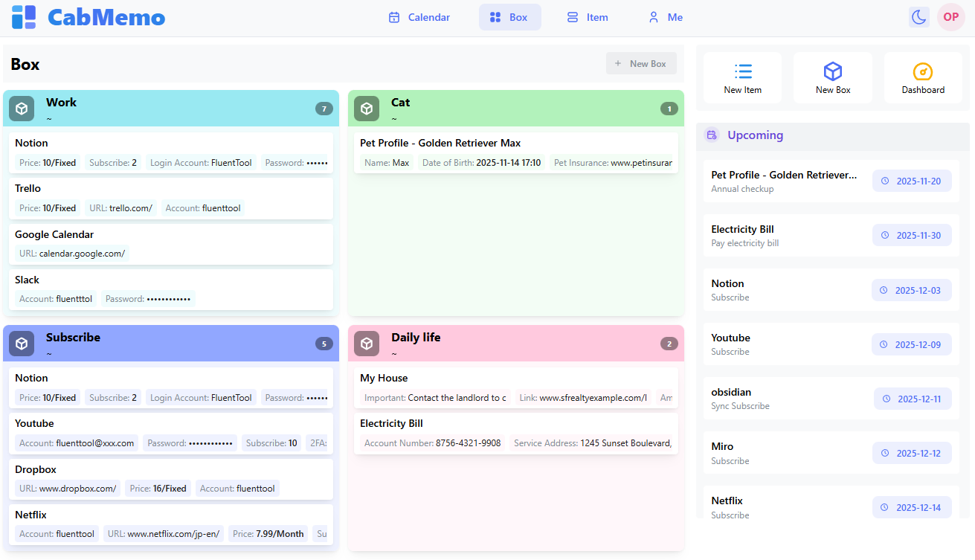The width and height of the screenshot is (975, 560).
Task: Open the My House item
Action: pos(516,388)
